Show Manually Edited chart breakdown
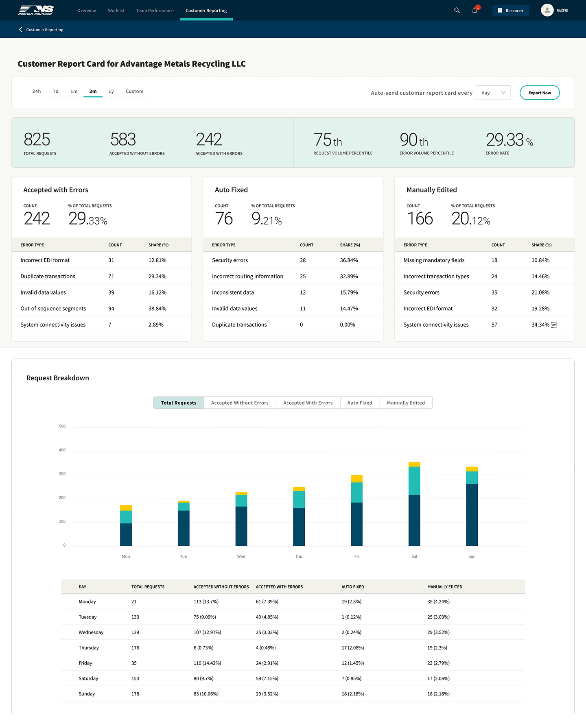The height and width of the screenshot is (728, 586). 406,403
